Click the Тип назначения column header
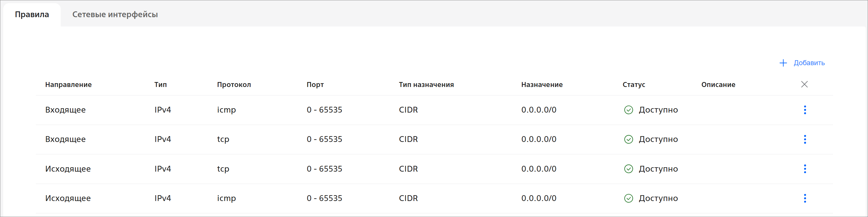The width and height of the screenshot is (868, 217). tap(426, 85)
